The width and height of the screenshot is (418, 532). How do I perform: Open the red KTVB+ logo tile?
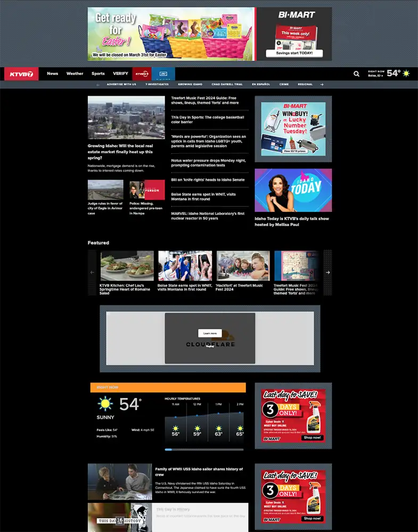click(142, 73)
